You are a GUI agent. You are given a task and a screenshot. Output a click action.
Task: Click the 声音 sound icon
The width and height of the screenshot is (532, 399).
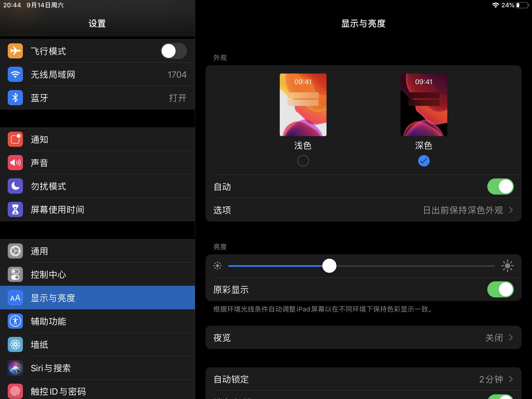tap(15, 163)
